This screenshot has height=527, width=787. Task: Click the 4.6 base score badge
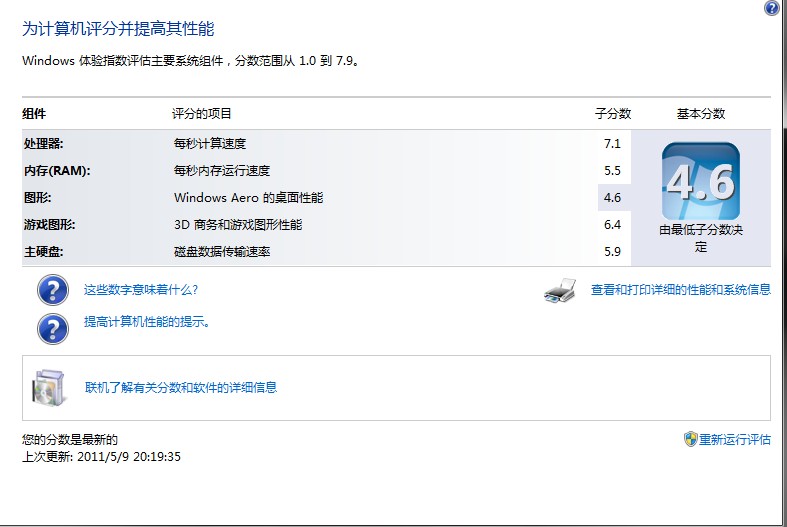(701, 181)
